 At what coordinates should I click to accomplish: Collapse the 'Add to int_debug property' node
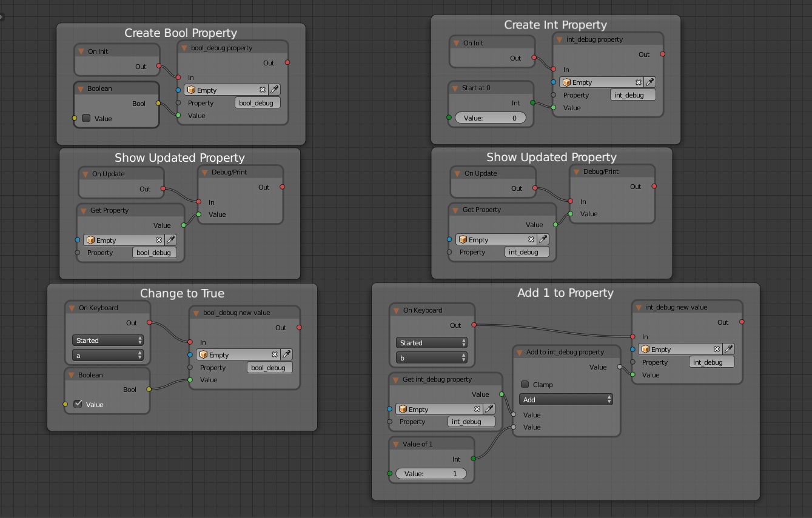(x=520, y=352)
